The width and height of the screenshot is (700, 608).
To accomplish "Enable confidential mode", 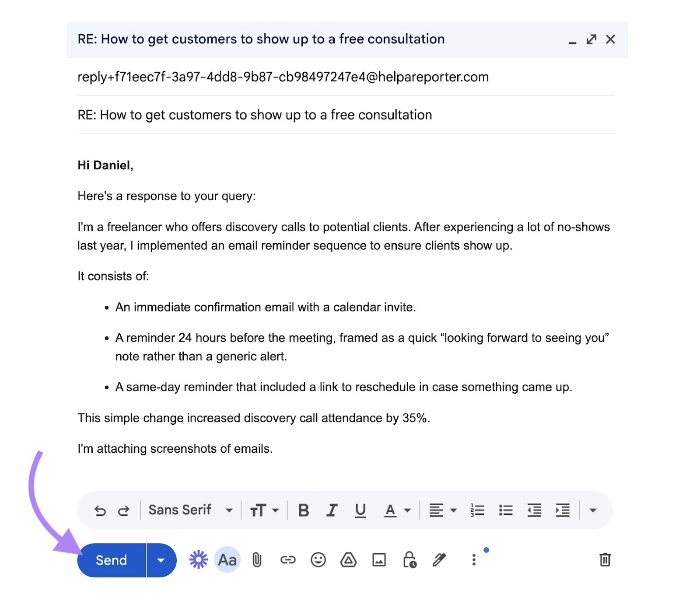I will point(409,560).
